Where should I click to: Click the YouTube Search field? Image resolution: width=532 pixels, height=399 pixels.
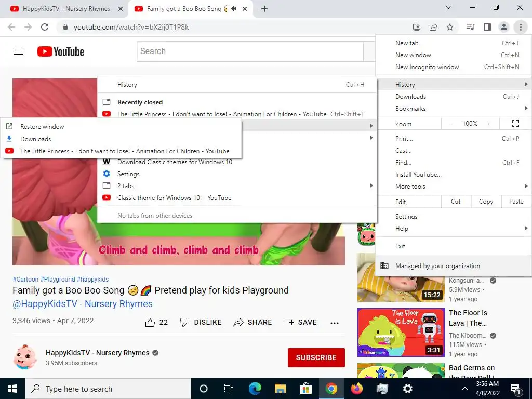[x=250, y=51]
